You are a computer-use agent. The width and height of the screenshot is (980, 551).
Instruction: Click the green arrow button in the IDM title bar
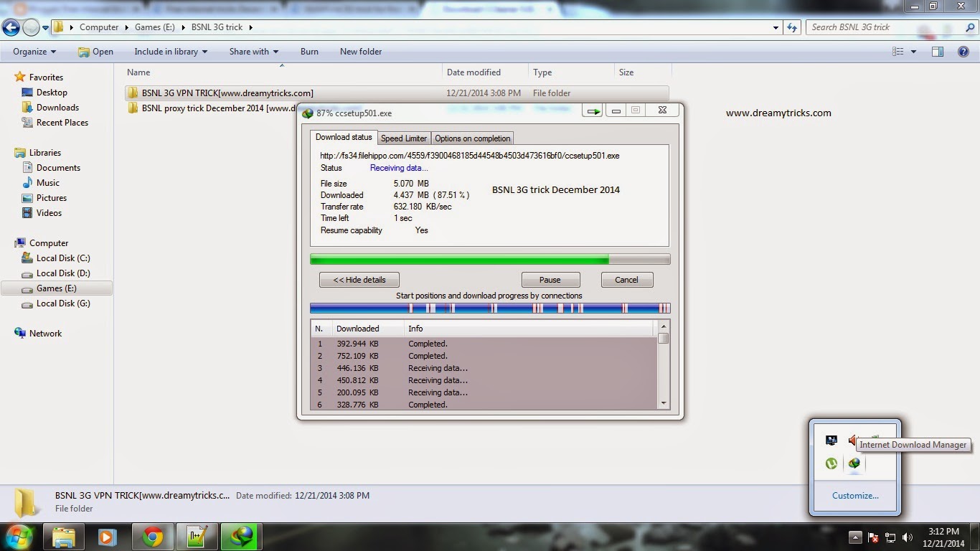593,111
